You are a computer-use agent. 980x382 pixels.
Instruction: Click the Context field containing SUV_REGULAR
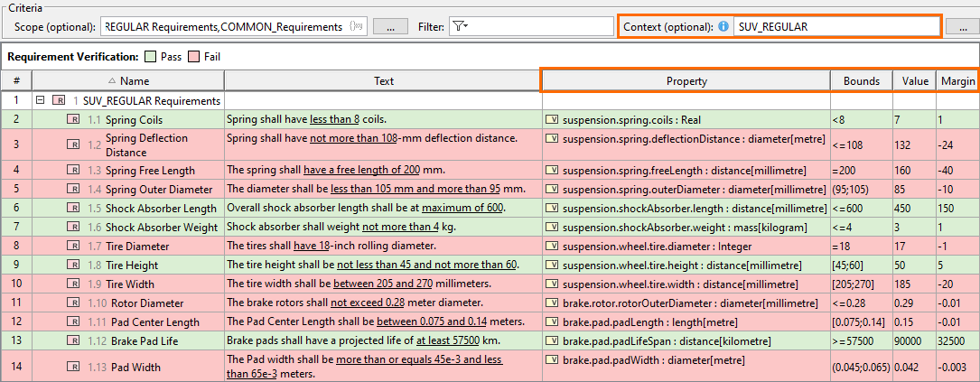(x=835, y=27)
